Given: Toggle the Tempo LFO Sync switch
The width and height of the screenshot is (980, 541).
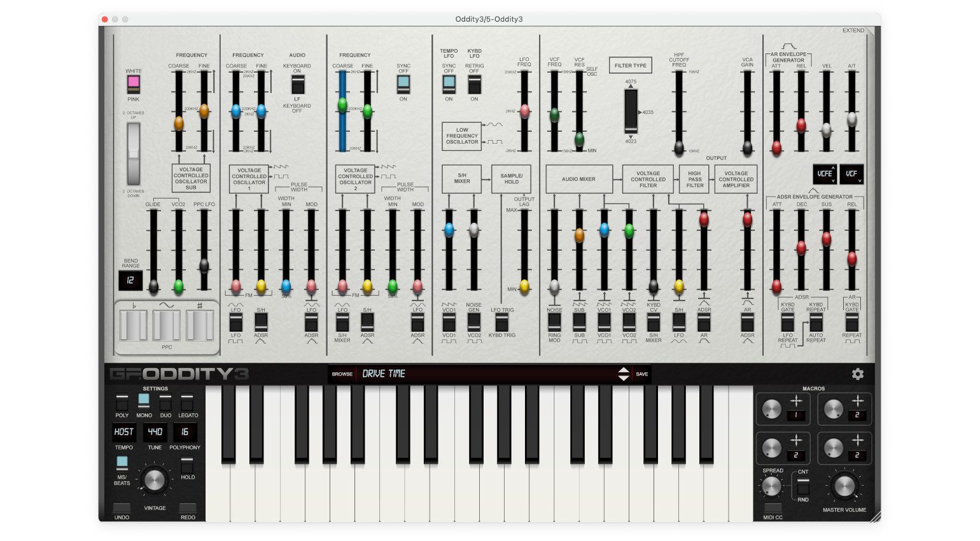Looking at the screenshot, I should [449, 85].
